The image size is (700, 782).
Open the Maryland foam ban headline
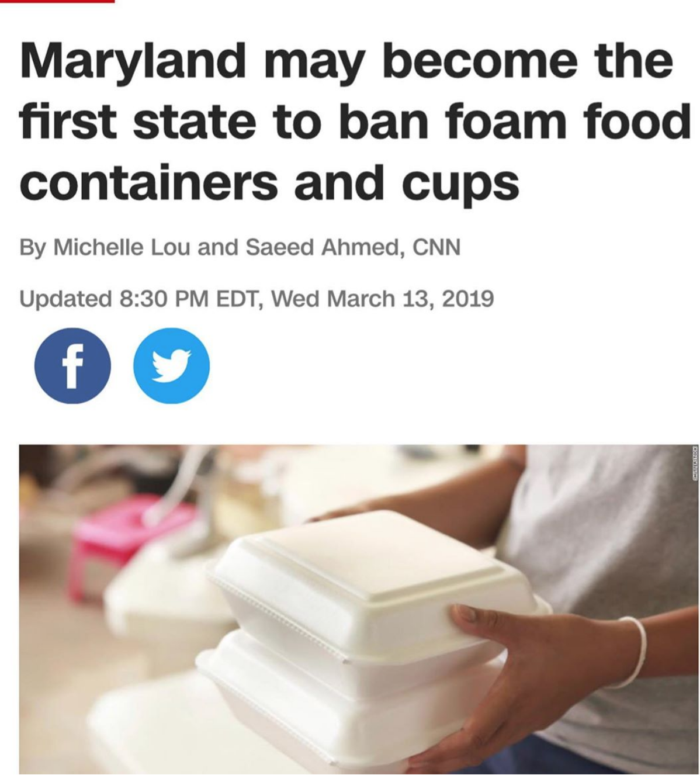(x=355, y=122)
